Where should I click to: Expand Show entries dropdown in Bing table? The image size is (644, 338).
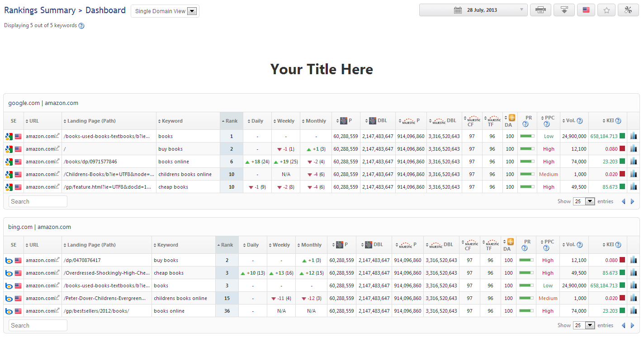[x=584, y=325]
